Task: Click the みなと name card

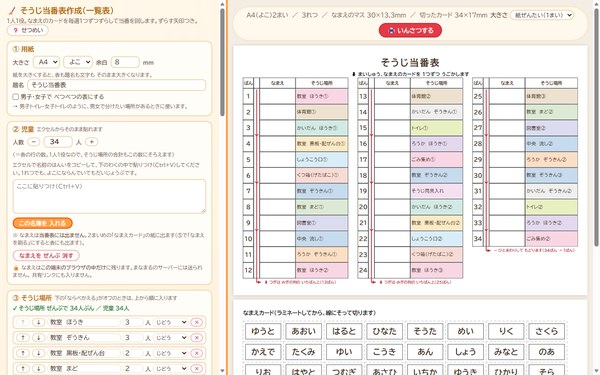Action: click(x=506, y=352)
